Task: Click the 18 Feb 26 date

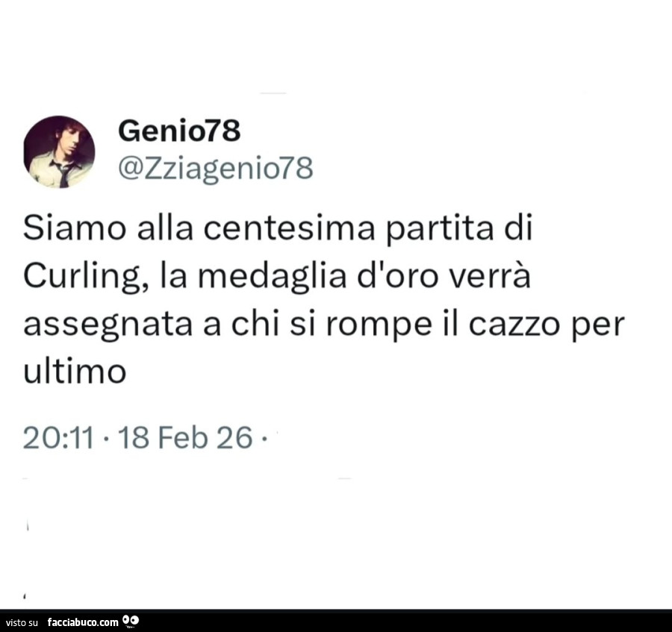Action: point(184,438)
